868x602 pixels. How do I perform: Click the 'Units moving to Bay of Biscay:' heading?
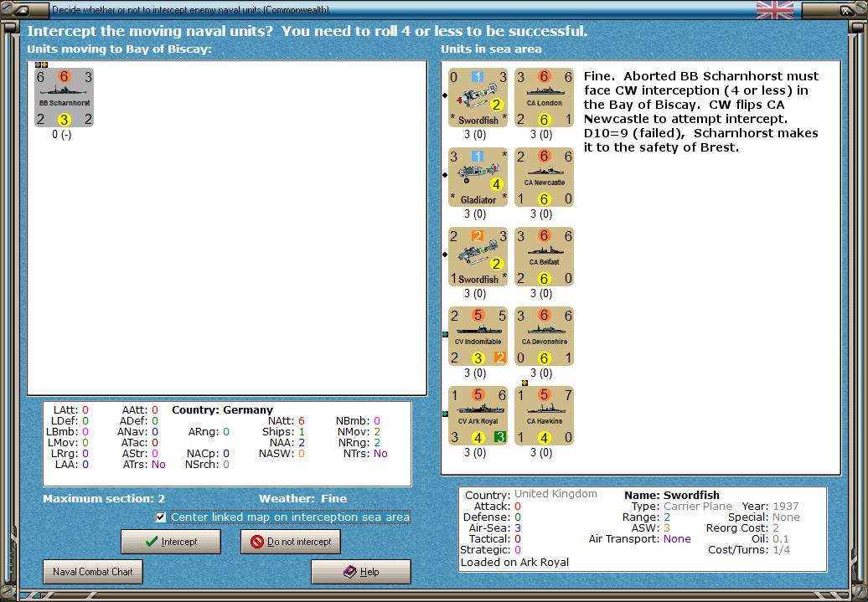(x=119, y=49)
